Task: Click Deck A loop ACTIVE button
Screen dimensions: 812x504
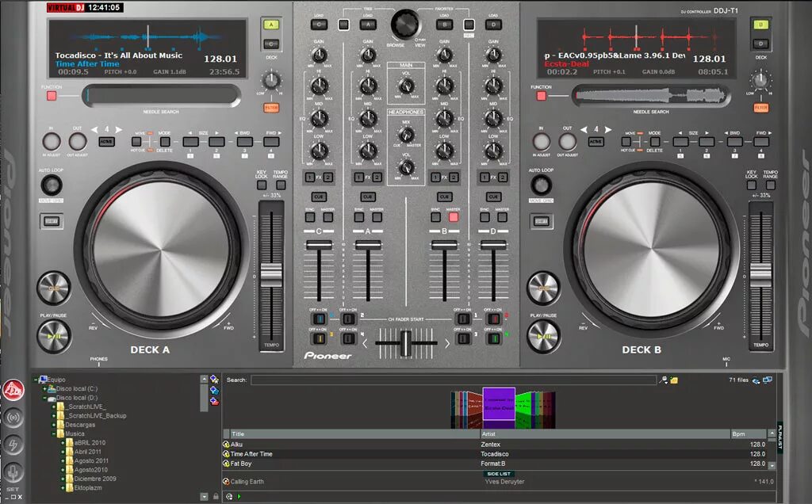Action: [x=106, y=141]
